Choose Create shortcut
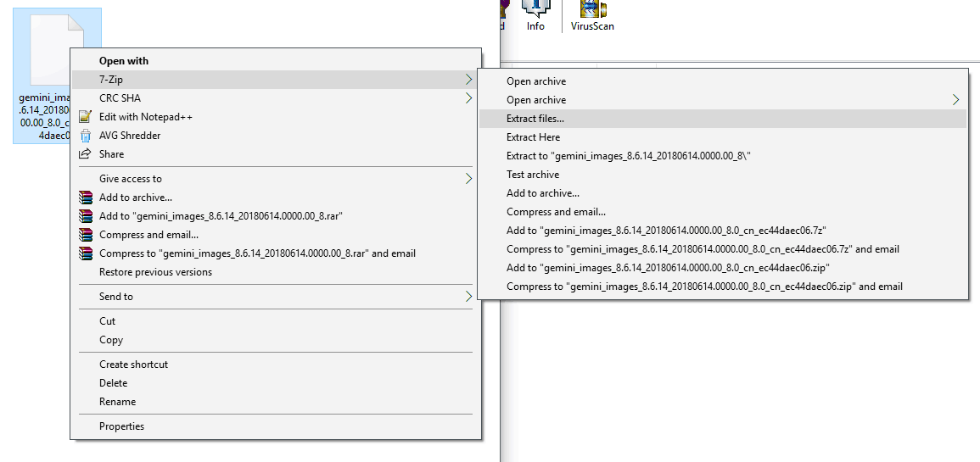The height and width of the screenshot is (462, 980). (276, 364)
